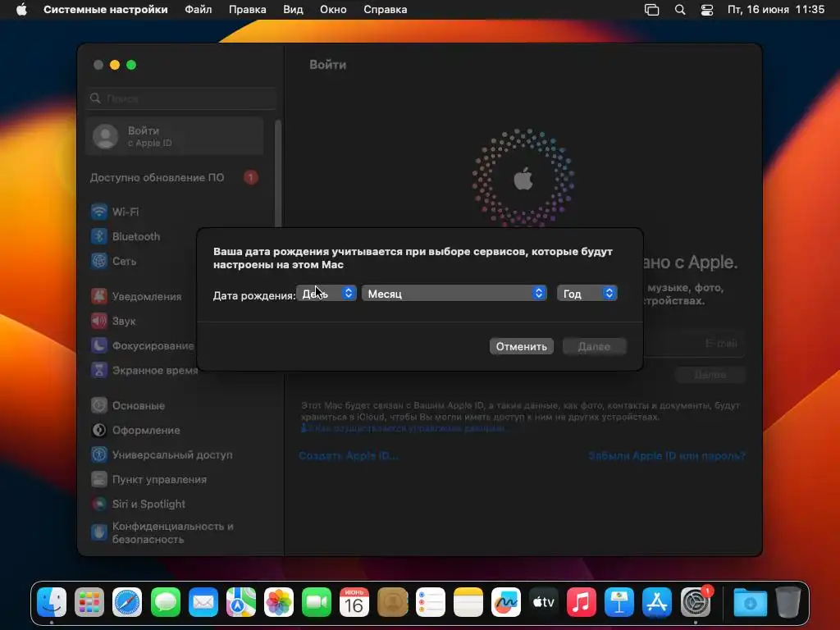Open Keynote from the Dock
The image size is (840, 630).
pyautogui.click(x=619, y=602)
